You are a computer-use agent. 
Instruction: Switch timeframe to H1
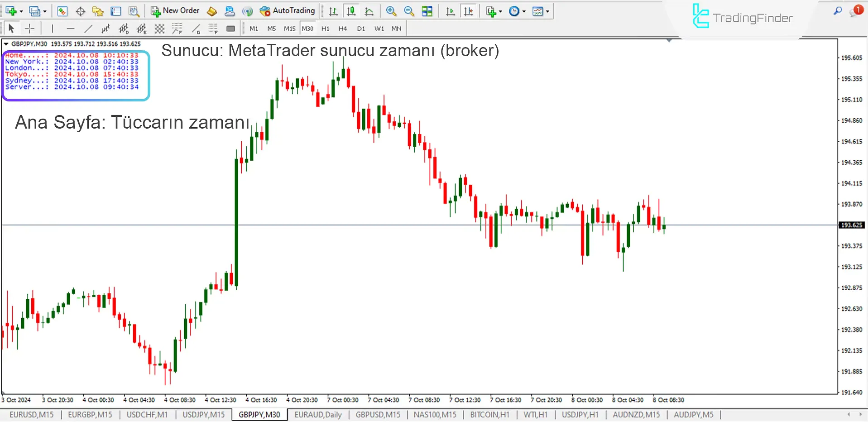(325, 29)
